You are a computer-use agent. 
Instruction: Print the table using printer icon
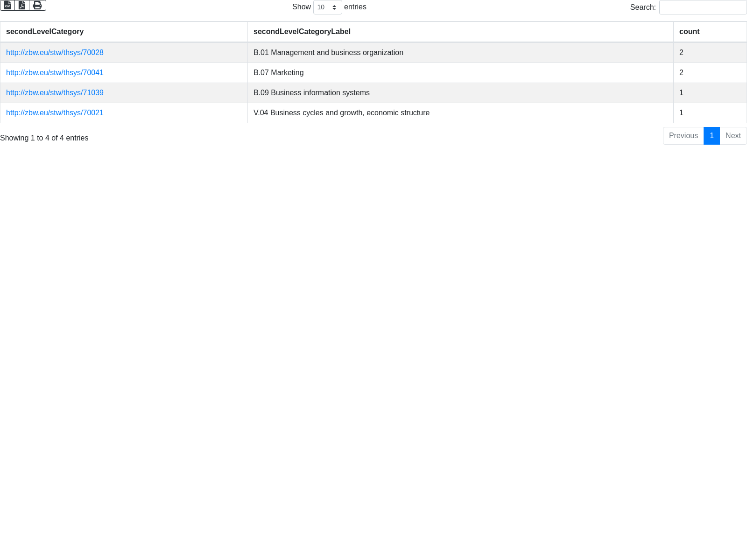click(37, 5)
